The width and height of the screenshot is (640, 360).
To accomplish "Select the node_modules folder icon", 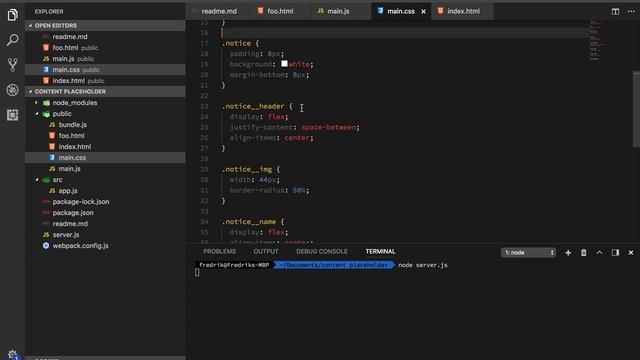I will pyautogui.click(x=46, y=103).
